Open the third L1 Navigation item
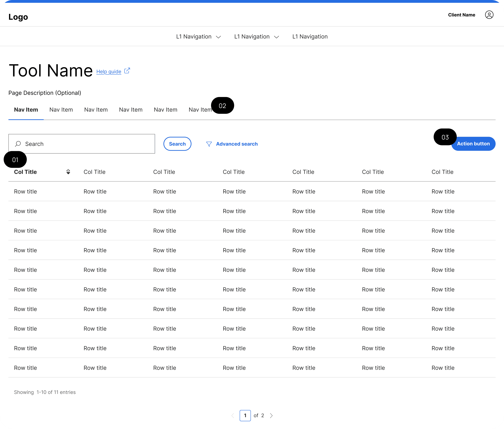Image resolution: width=504 pixels, height=445 pixels. coord(310,36)
